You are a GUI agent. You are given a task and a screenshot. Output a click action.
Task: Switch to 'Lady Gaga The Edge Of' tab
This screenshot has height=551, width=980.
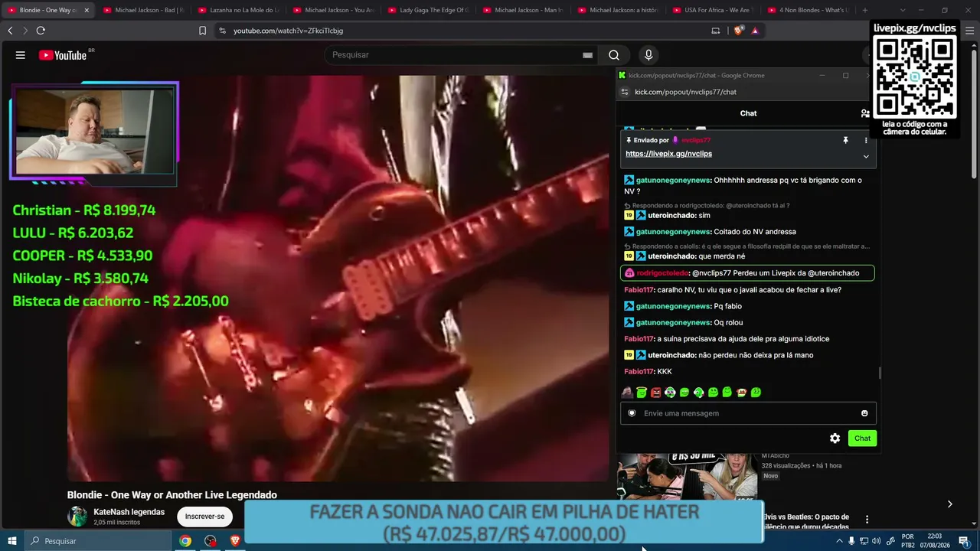[x=427, y=10]
